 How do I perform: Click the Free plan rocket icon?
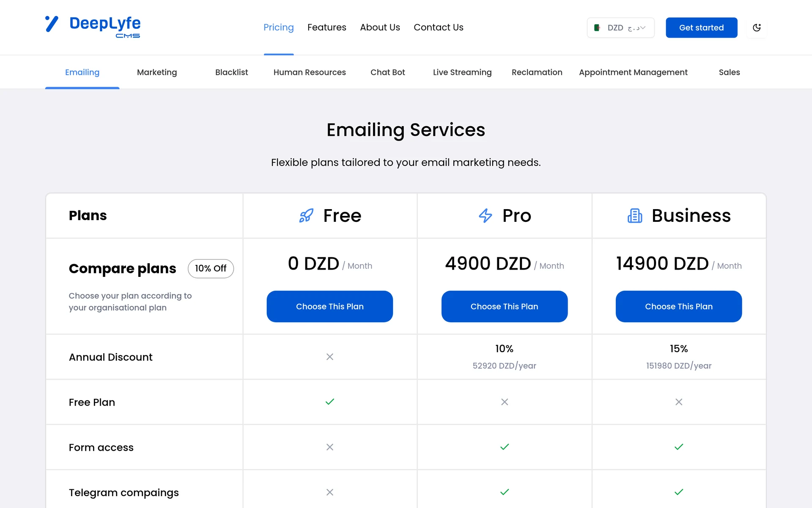(x=306, y=215)
